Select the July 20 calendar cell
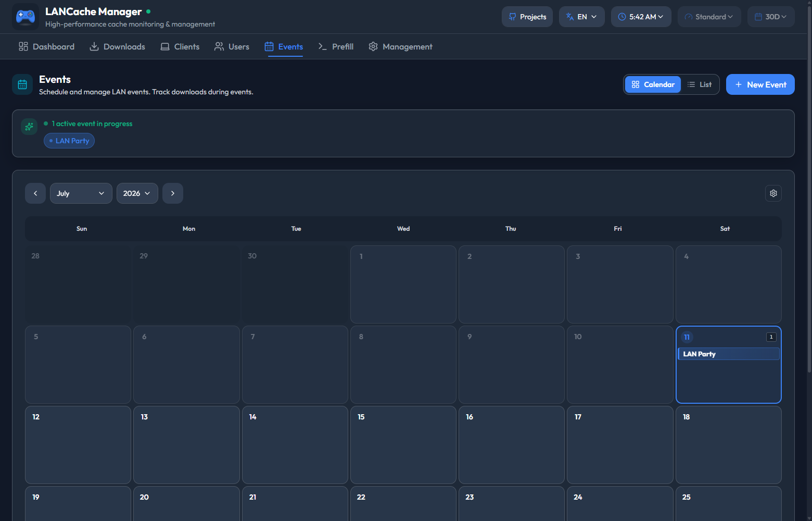Screen dimensions: 812x521 (x=186, y=503)
